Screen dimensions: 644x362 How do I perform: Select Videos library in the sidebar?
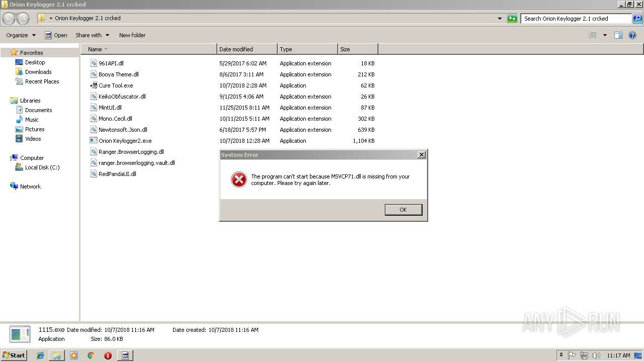coord(33,139)
